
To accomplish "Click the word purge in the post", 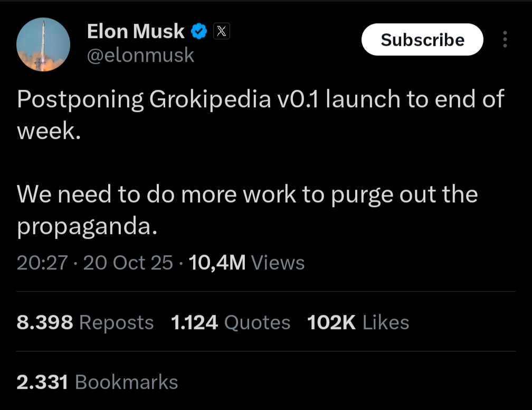I will [362, 195].
